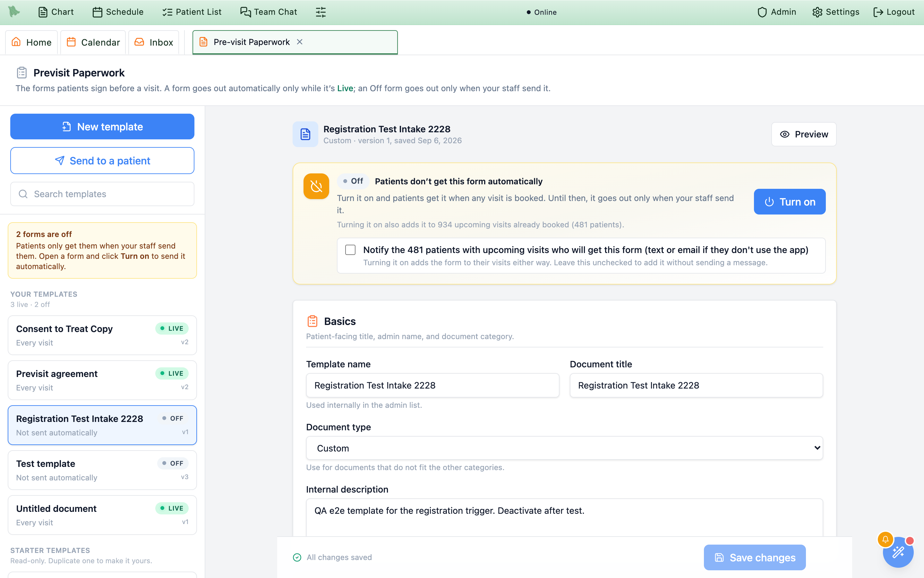Image resolution: width=924 pixels, height=578 pixels.
Task: Click the Previsit Paperwork clipboard icon
Action: pyautogui.click(x=22, y=73)
